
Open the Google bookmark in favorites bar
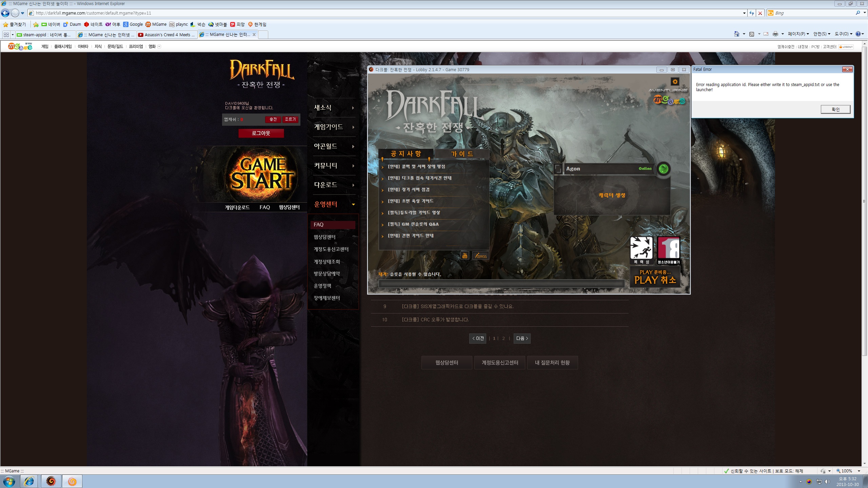[133, 24]
